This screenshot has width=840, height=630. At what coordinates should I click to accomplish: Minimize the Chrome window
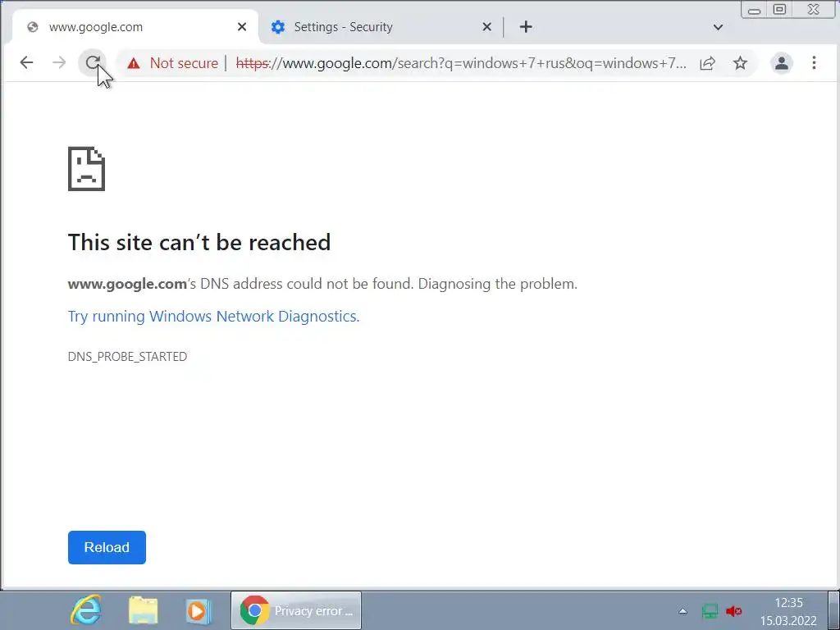tap(755, 10)
